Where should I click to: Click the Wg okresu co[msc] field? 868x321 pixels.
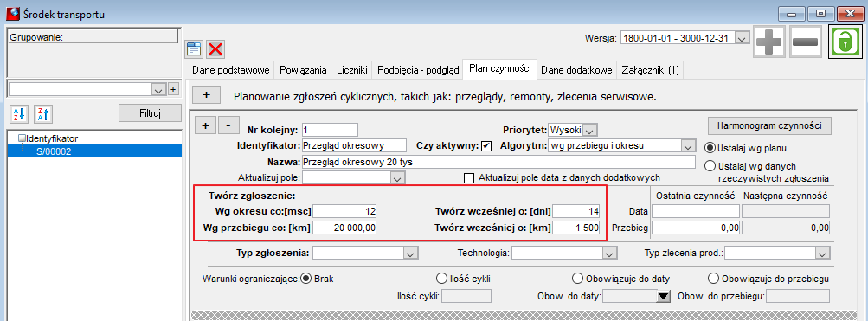click(345, 211)
